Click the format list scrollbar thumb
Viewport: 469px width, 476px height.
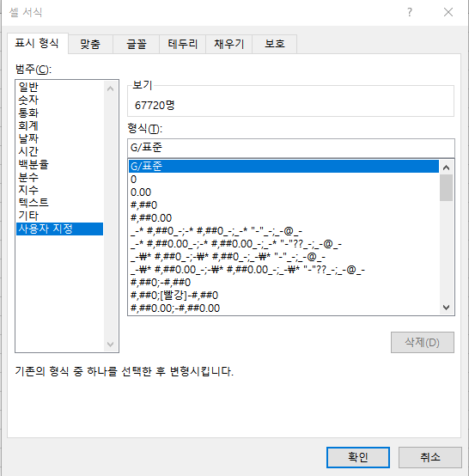446,187
